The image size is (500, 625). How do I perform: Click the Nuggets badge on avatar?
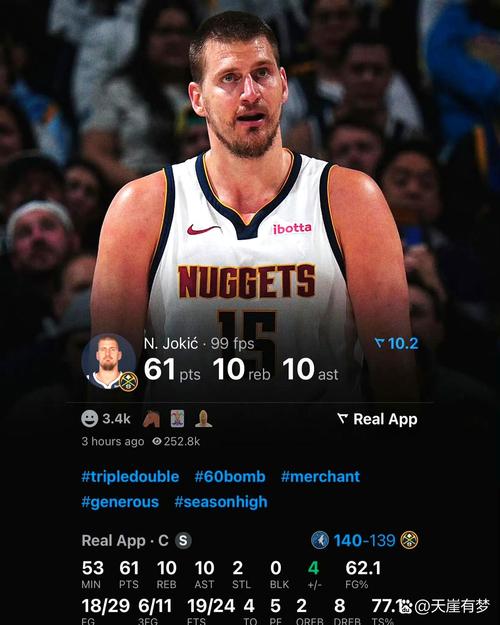point(128,382)
